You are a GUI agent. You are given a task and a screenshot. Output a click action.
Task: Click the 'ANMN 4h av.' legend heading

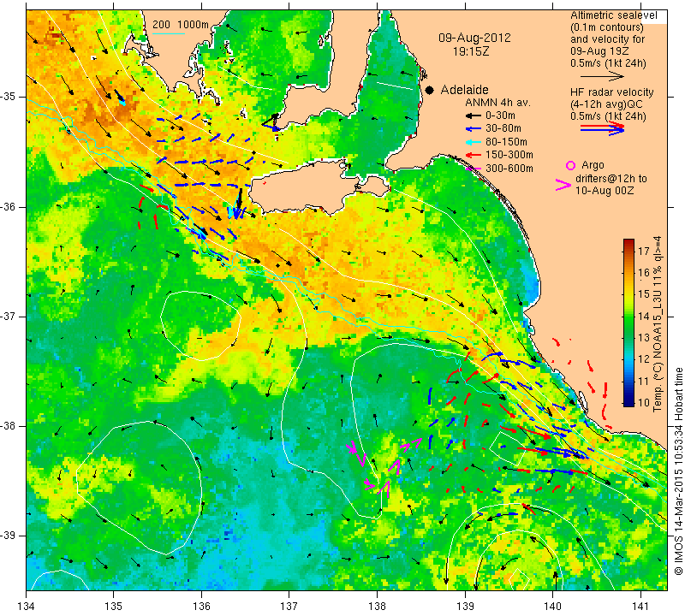click(497, 103)
